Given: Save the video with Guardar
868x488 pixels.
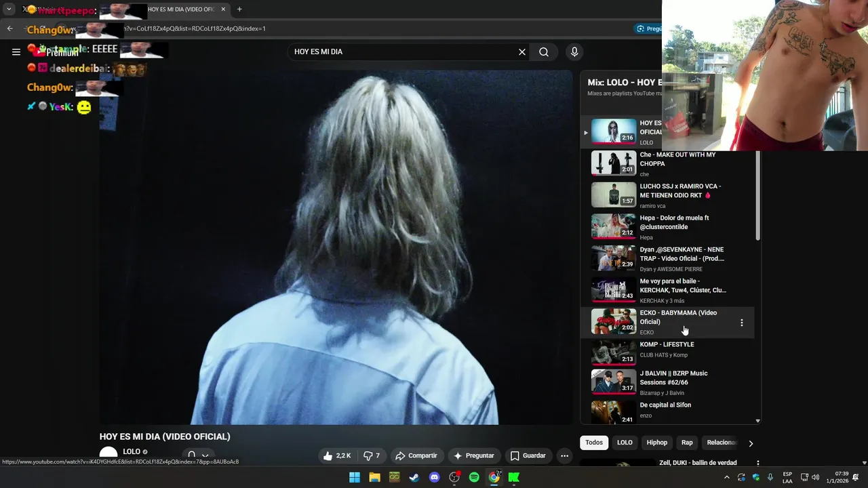Looking at the screenshot, I should coord(528,455).
